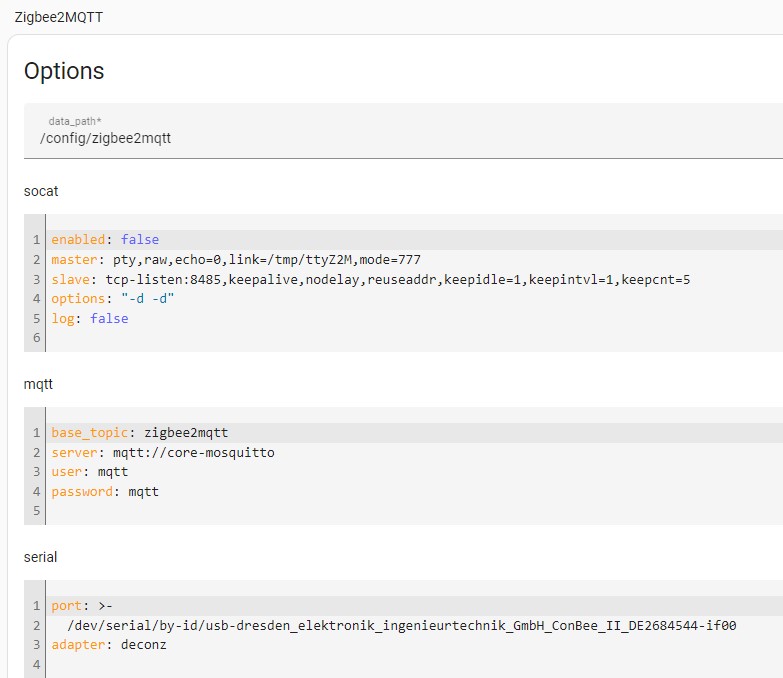Click the options "-d -d" line
Screen dimensions: 783x678
click(x=414, y=299)
